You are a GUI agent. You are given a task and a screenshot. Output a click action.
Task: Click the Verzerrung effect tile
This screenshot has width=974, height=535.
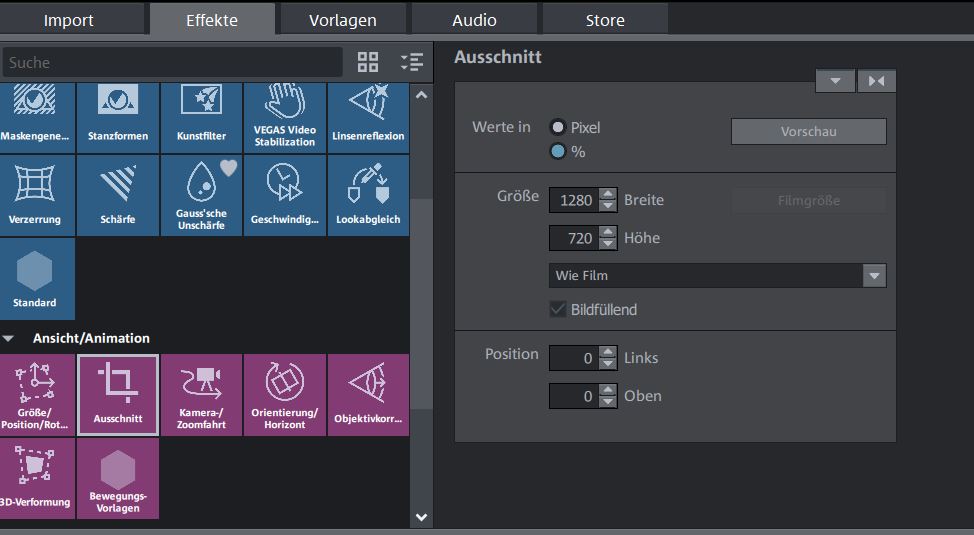point(36,195)
